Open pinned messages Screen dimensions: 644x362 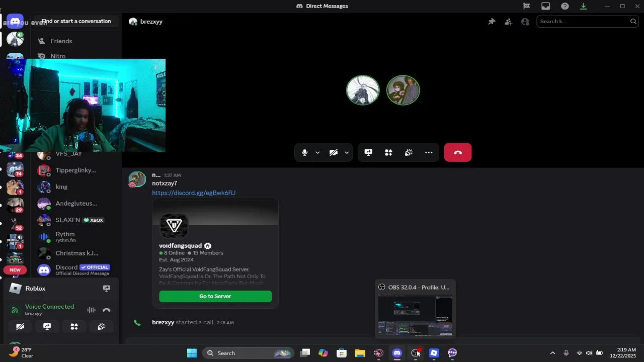coord(492,22)
